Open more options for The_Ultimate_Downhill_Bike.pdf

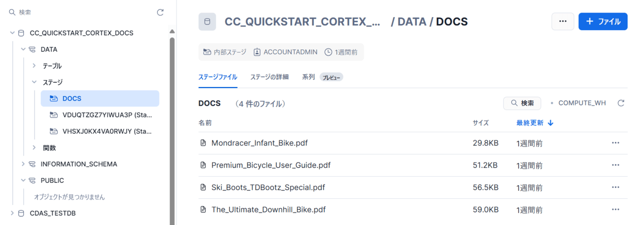point(615,209)
